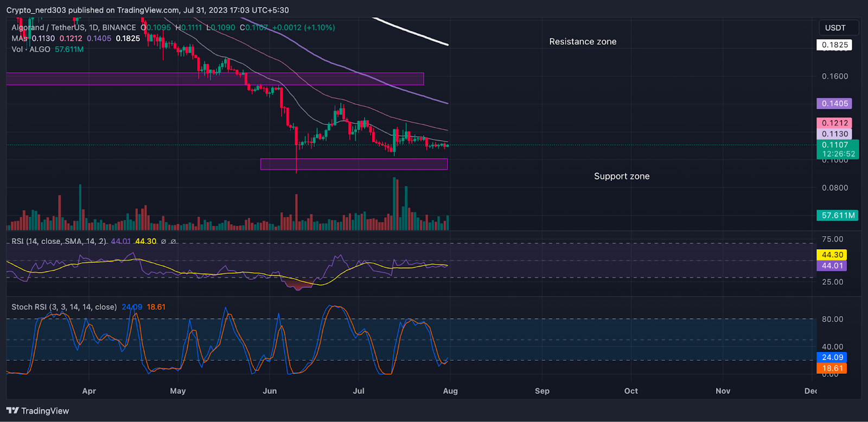868x422 pixels.
Task: Click the green 0.1107 current price label
Action: coord(834,145)
